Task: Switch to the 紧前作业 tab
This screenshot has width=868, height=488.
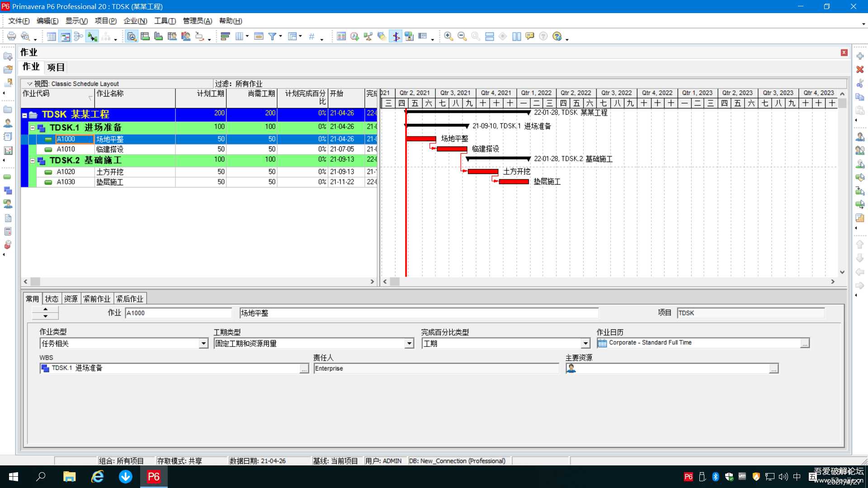Action: 97,299
